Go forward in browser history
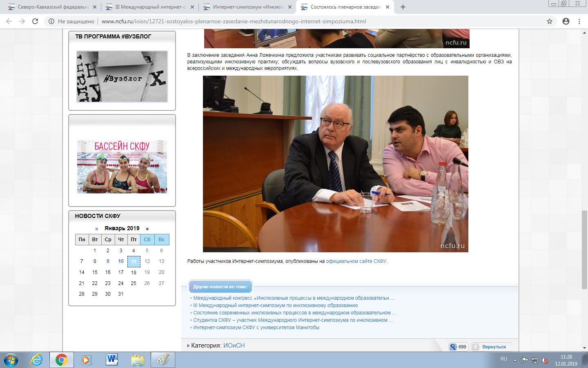 click(x=22, y=21)
